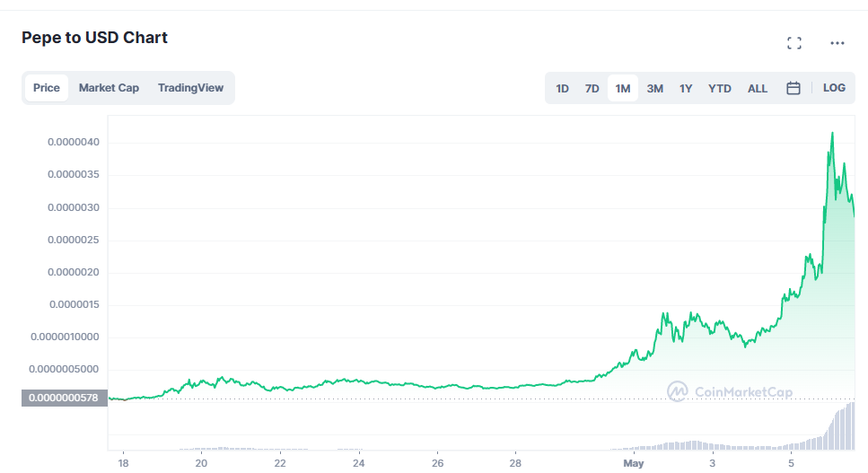Click the fullscreen expand icon
The image size is (868, 473).
click(x=793, y=43)
